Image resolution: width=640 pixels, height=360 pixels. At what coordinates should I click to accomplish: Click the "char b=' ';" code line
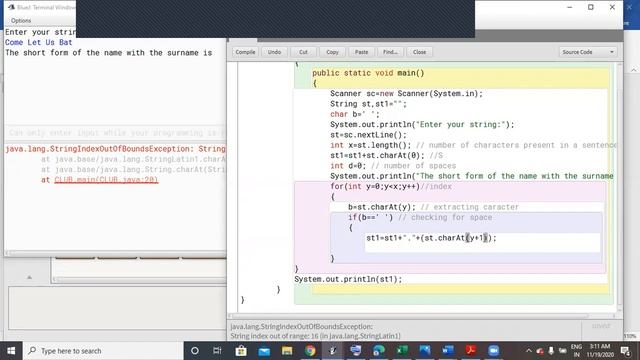pos(354,114)
